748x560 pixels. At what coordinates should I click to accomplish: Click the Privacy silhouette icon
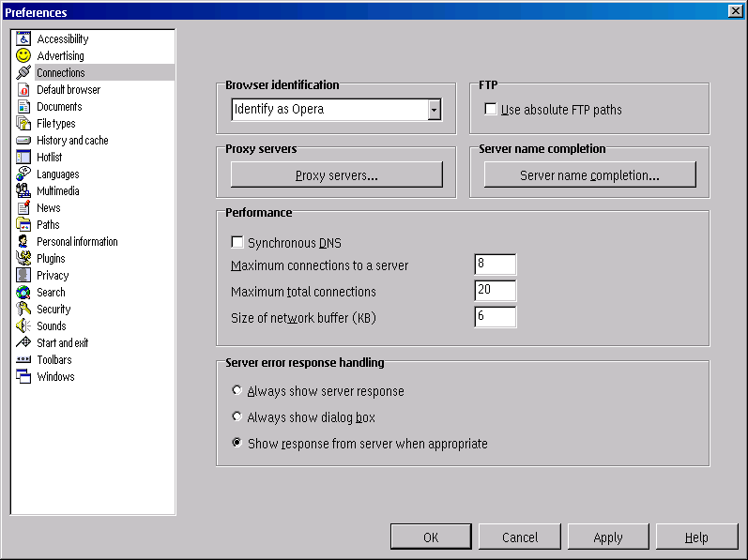[x=23, y=275]
